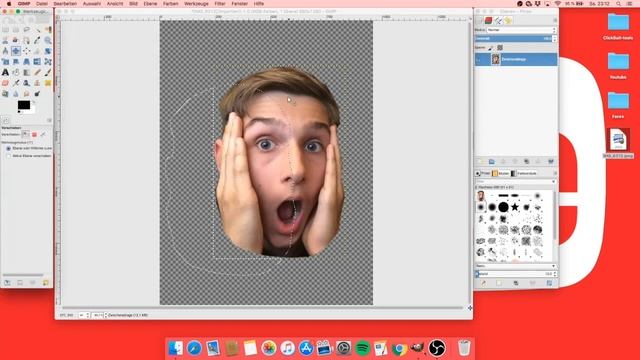Select the Flip tool

(x=37, y=62)
